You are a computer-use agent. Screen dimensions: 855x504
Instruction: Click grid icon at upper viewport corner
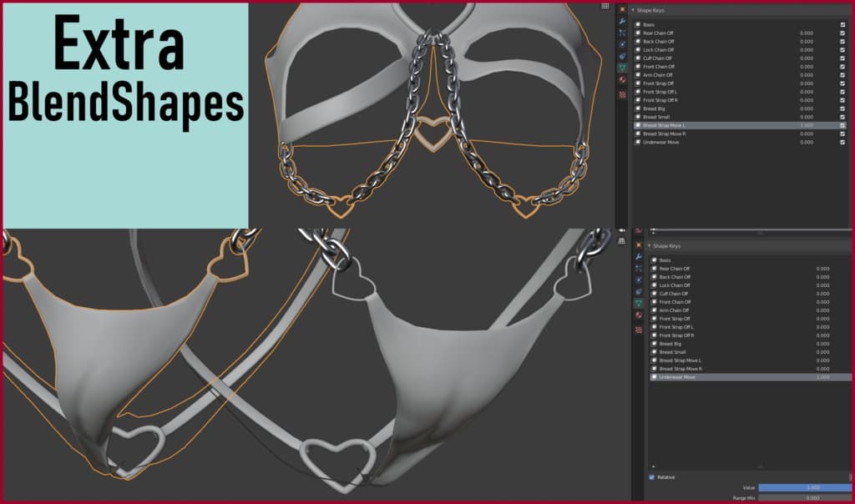605,6
